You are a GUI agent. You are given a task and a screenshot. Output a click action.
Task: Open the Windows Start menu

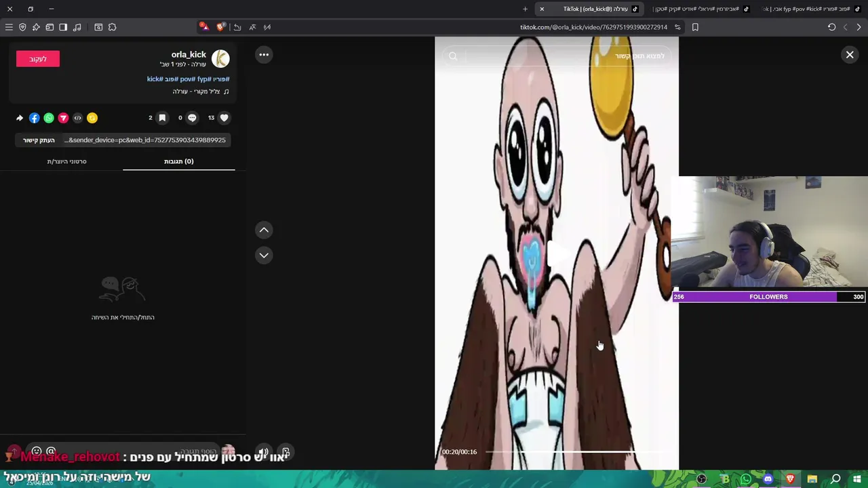(x=858, y=479)
